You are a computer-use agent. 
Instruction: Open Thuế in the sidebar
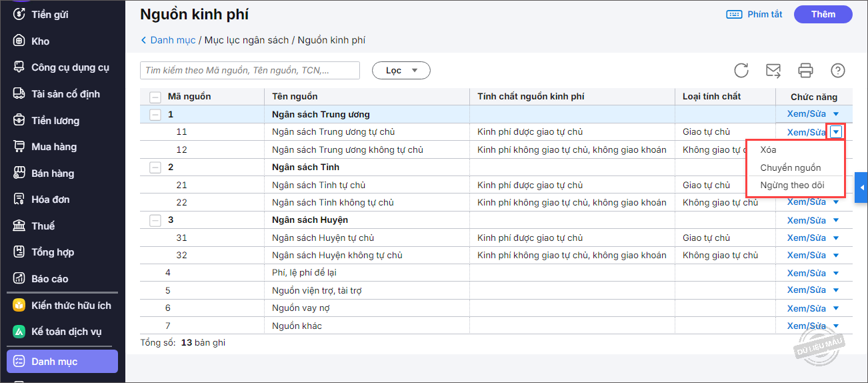point(43,226)
